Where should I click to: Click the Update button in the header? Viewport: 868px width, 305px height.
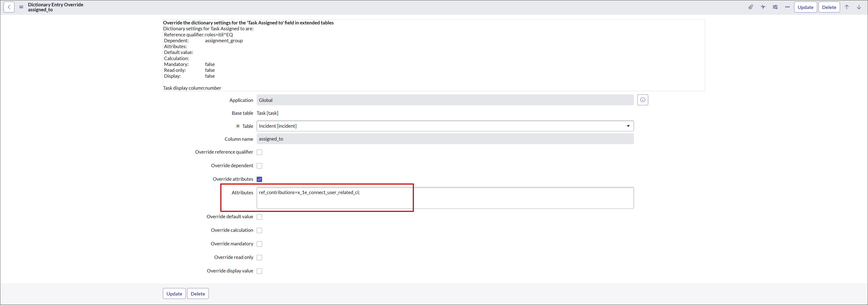(x=805, y=7)
